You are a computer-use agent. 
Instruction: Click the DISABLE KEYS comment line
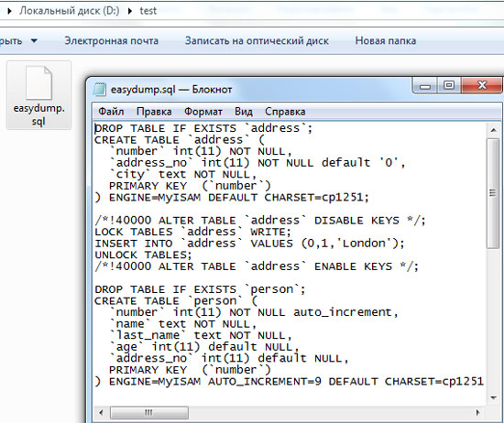pyautogui.click(x=260, y=221)
